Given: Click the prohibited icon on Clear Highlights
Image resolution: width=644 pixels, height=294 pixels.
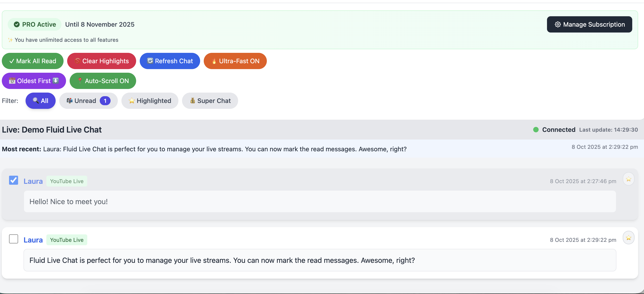Looking at the screenshot, I should [x=77, y=61].
